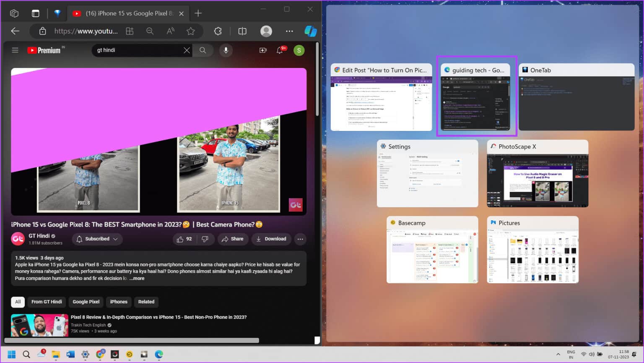Open YouTube hamburger guide menu
This screenshot has width=644, height=363.
click(15, 50)
